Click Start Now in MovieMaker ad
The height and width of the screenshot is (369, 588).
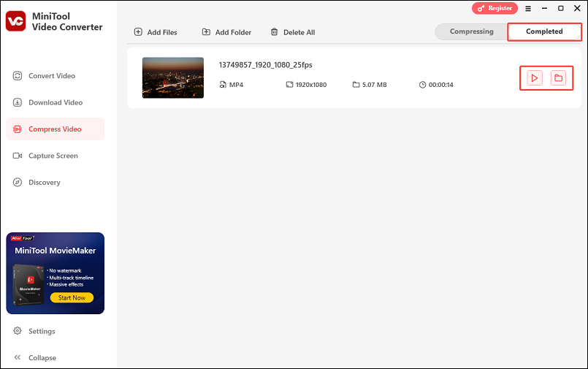click(x=72, y=297)
